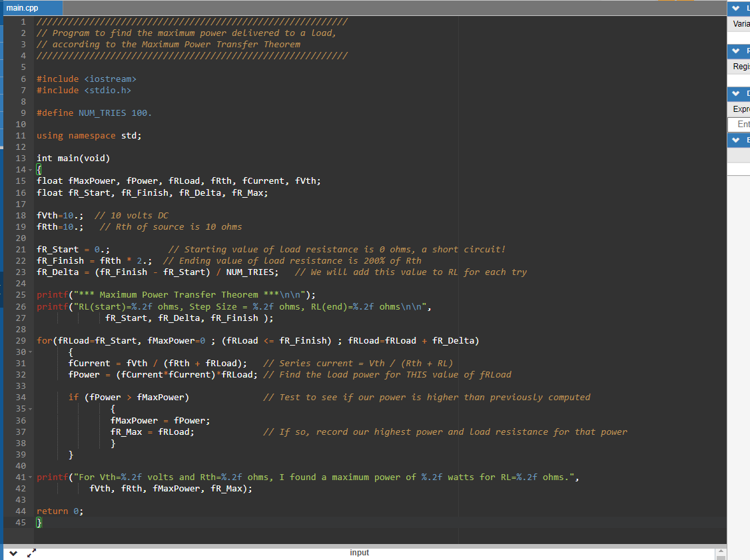Click line number 25 in the gutter

coord(22,294)
